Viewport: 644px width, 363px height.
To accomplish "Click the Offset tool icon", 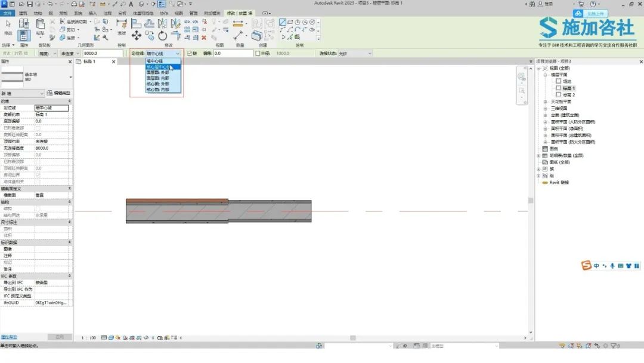I will tap(150, 23).
